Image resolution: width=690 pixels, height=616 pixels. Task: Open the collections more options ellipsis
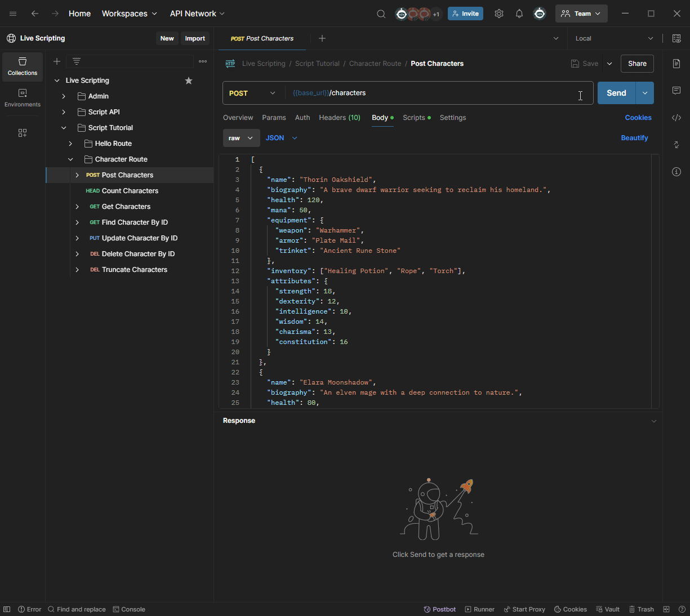203,61
